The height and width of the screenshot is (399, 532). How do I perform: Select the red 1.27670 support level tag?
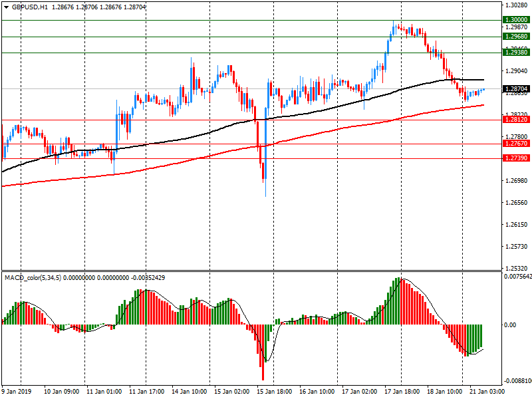[516, 144]
